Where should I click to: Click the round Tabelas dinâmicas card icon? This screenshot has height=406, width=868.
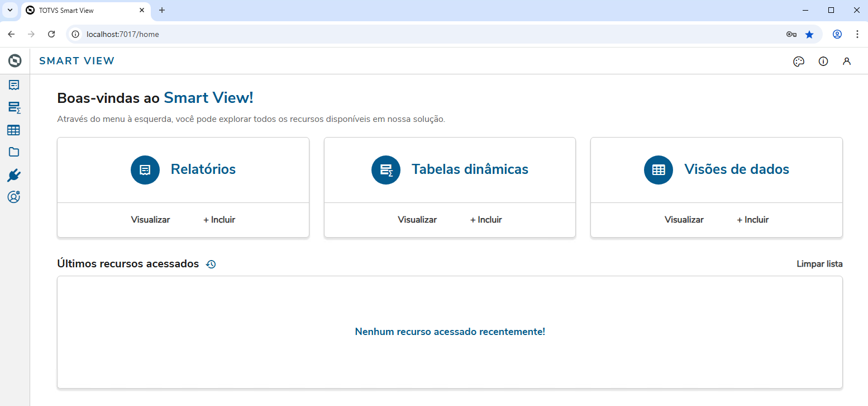386,170
